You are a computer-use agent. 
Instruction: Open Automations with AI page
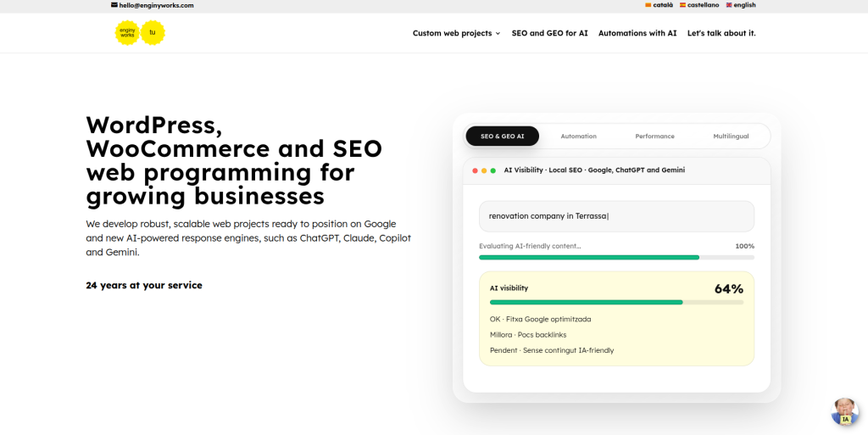[637, 33]
